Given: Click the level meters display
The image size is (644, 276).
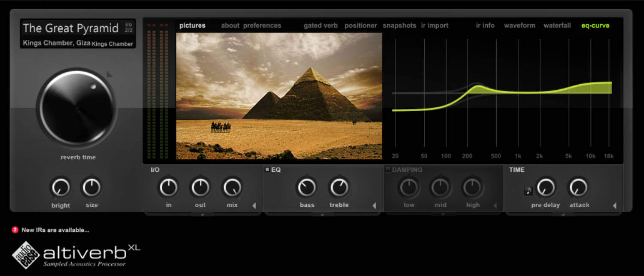Looking at the screenshot, I should click(157, 91).
